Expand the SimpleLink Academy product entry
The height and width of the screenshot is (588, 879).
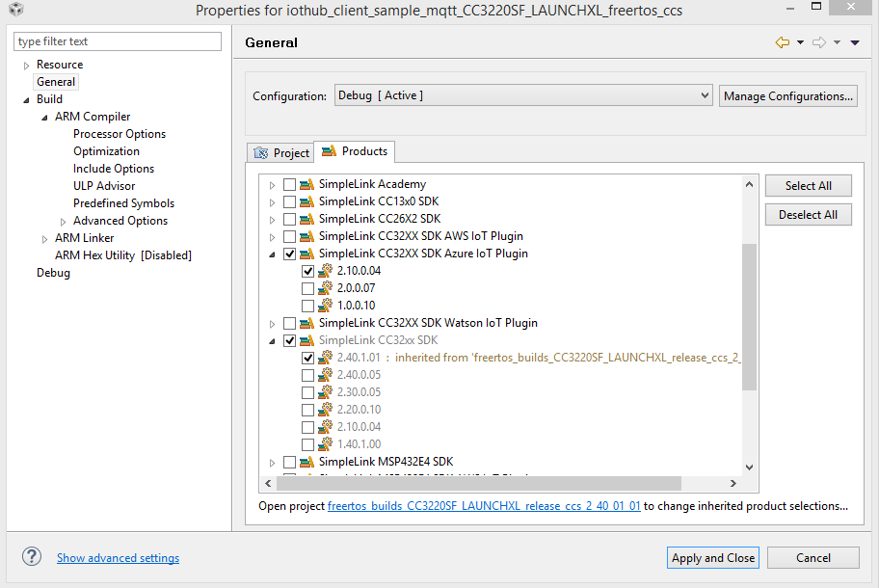(272, 185)
